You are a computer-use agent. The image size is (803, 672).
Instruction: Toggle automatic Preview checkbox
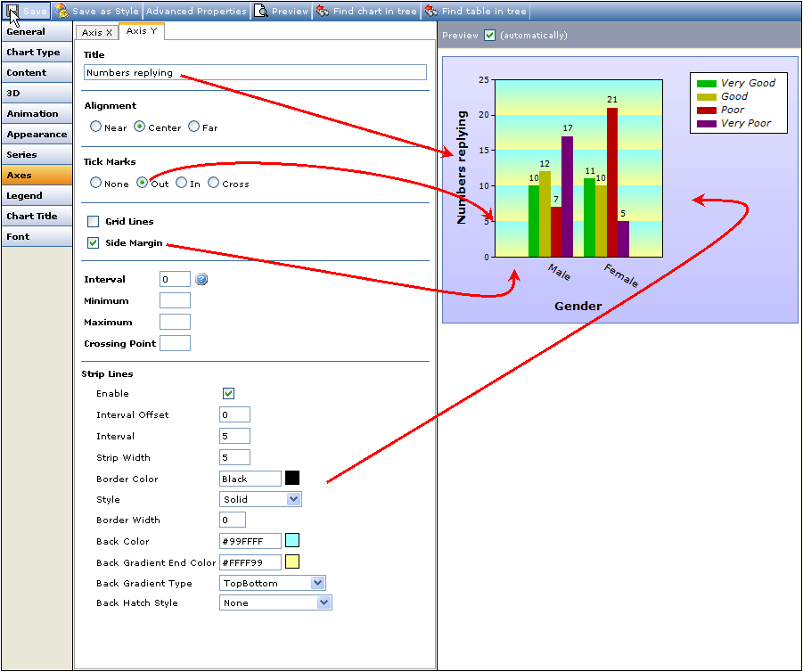click(489, 35)
